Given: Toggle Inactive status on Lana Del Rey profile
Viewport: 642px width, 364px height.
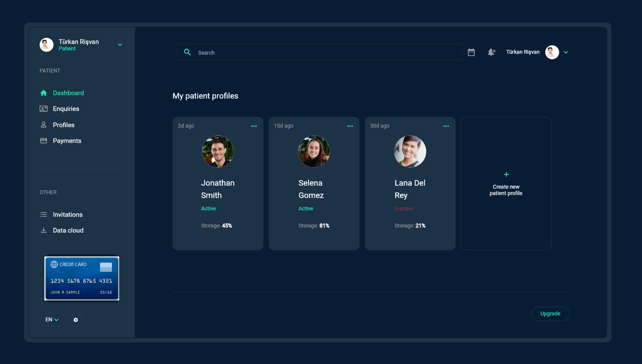Looking at the screenshot, I should [x=404, y=208].
